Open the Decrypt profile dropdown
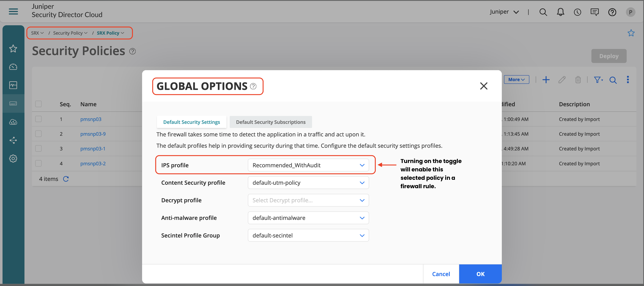 [x=308, y=200]
